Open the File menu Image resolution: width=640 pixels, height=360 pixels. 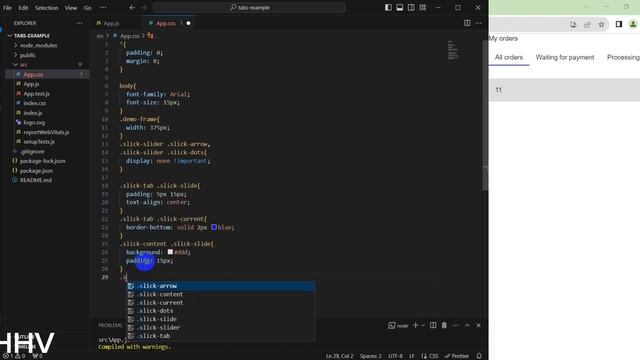click(7, 8)
